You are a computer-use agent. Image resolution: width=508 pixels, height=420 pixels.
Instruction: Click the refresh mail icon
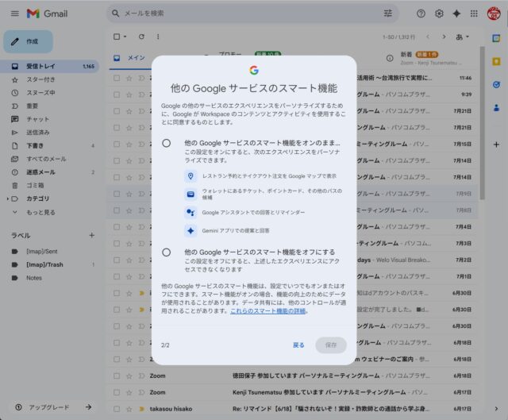pyautogui.click(x=141, y=37)
